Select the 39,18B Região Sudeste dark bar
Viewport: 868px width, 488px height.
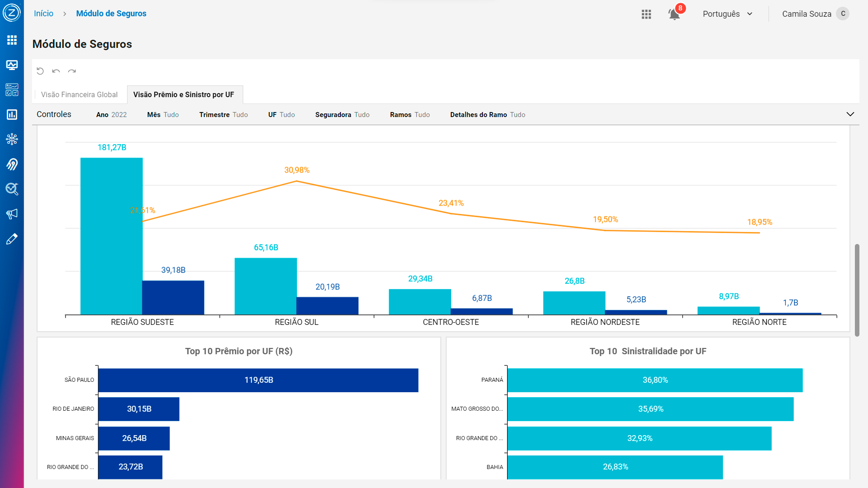(x=173, y=297)
